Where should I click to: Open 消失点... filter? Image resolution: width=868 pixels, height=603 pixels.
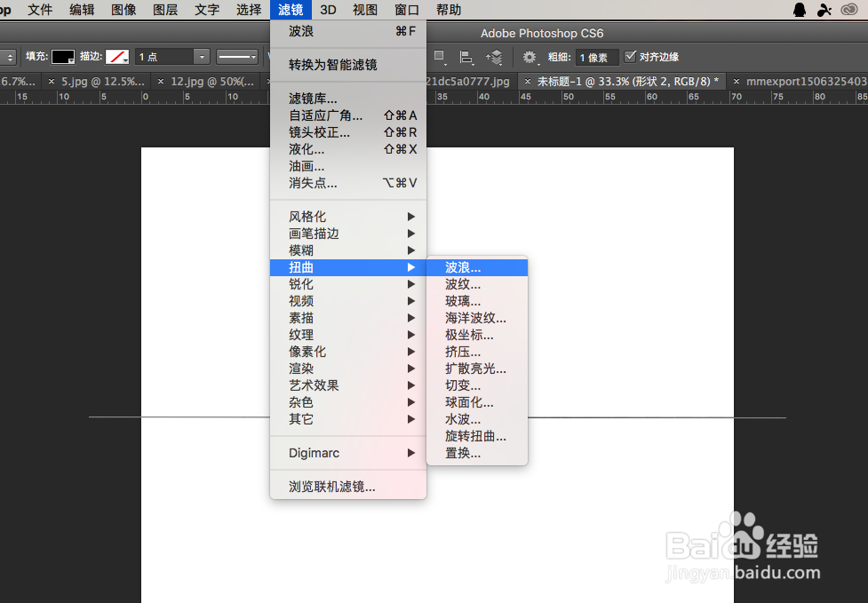point(348,183)
